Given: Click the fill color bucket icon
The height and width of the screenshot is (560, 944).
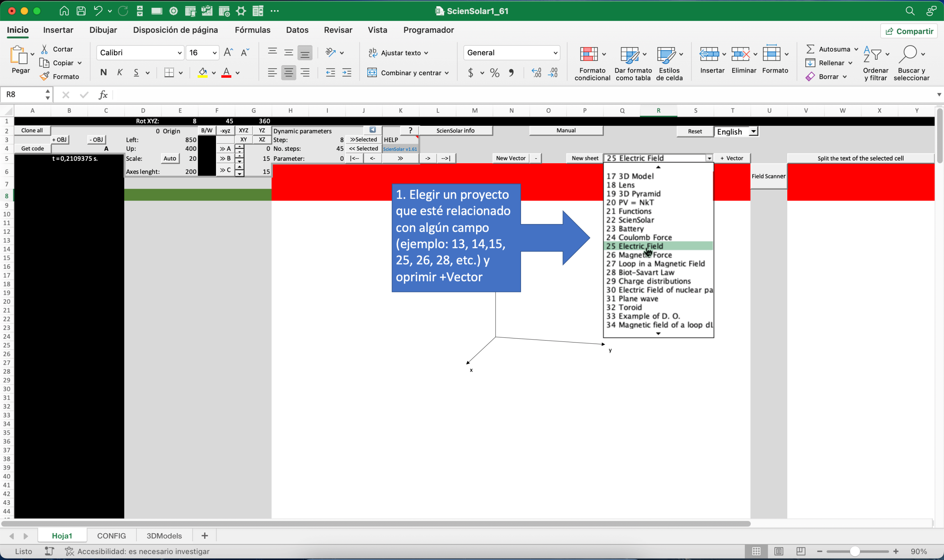Looking at the screenshot, I should (x=203, y=73).
